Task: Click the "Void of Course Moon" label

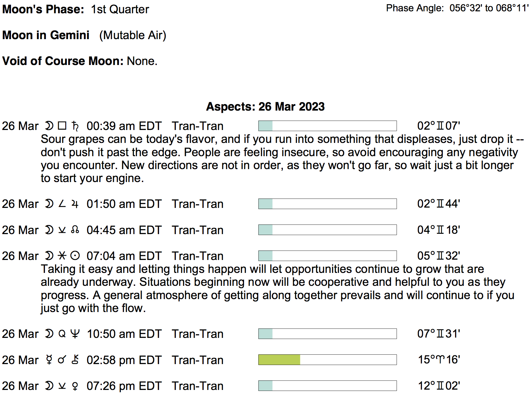Action: pos(63,61)
